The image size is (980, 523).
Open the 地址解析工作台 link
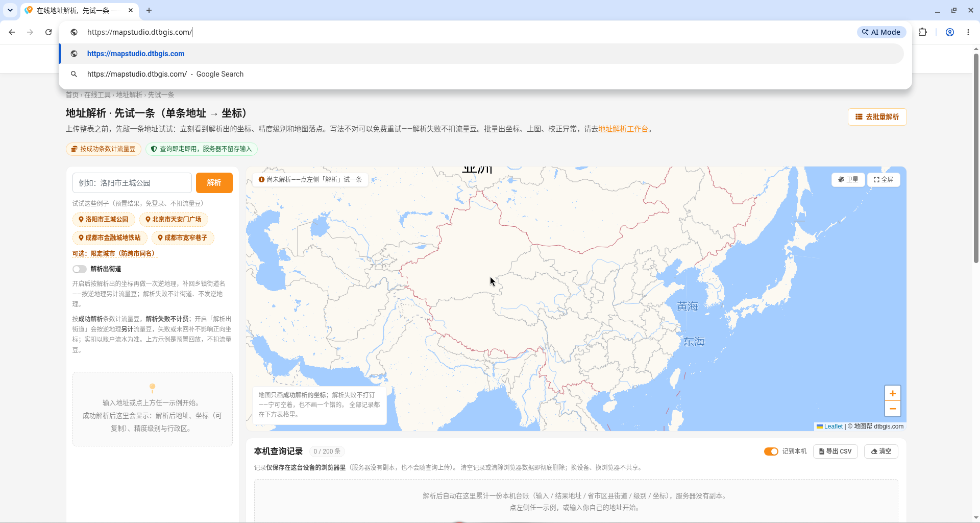[623, 129]
